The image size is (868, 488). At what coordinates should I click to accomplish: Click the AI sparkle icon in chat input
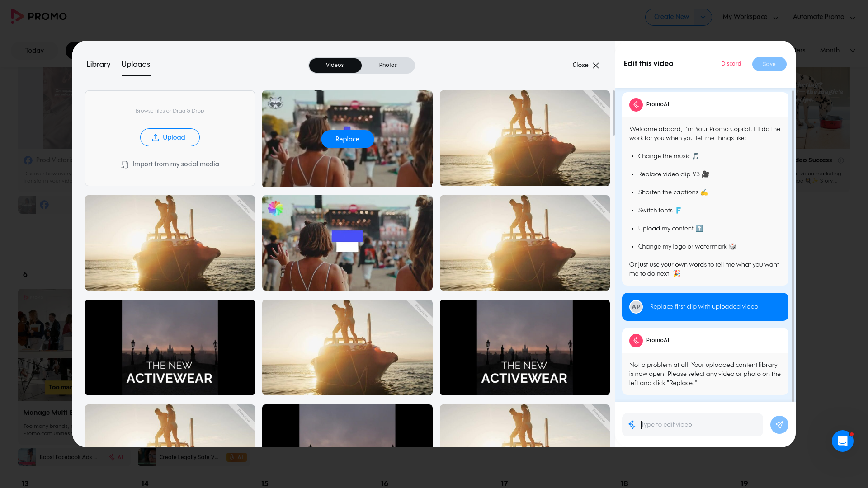pos(632,425)
